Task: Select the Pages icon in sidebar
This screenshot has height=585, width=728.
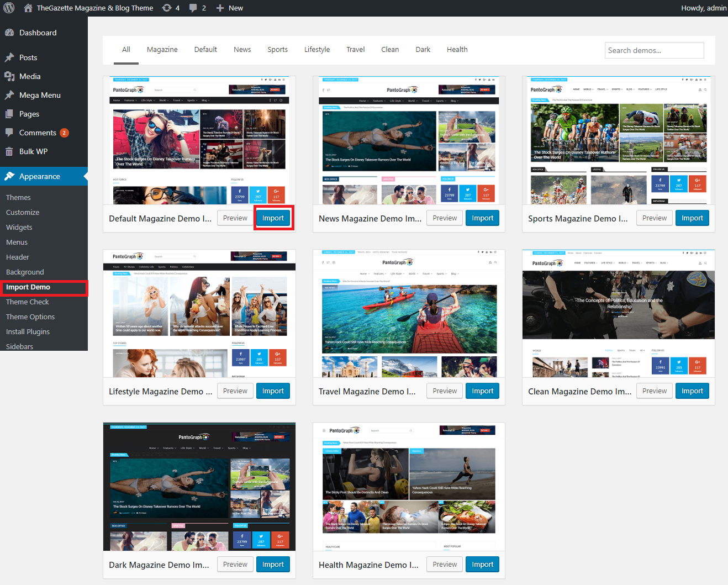Action: click(9, 114)
